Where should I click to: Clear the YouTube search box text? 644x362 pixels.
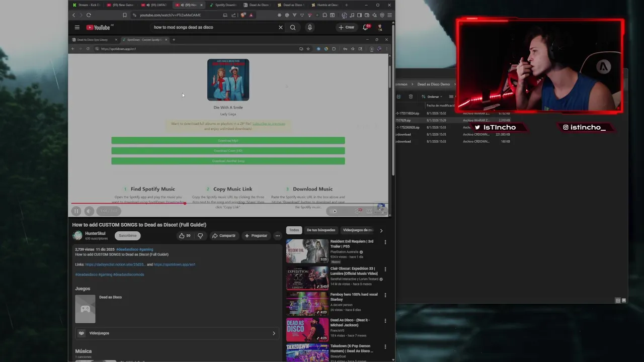point(281,27)
